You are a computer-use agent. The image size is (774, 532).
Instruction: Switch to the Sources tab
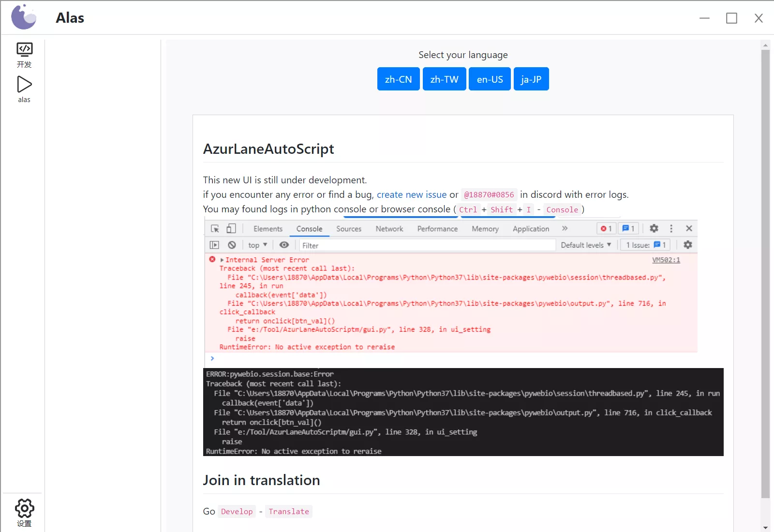tap(348, 229)
